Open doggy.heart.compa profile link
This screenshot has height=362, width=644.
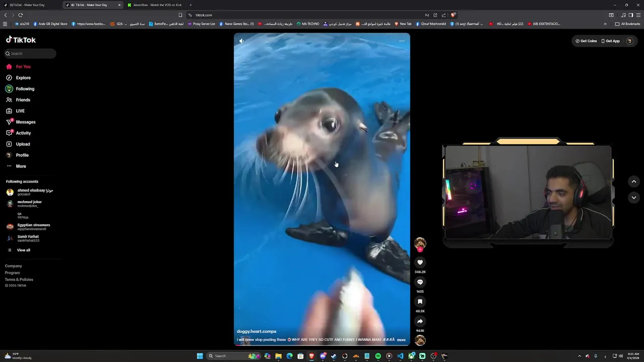[257, 331]
